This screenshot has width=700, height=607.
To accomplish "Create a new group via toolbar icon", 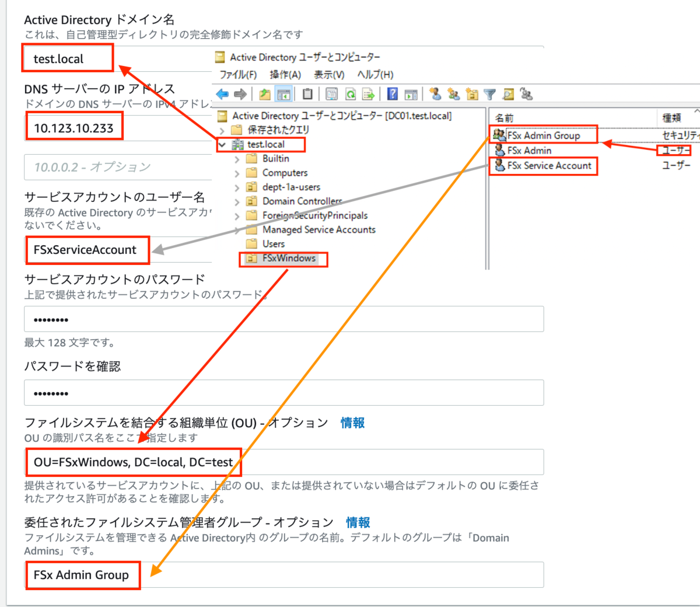I will 453,93.
